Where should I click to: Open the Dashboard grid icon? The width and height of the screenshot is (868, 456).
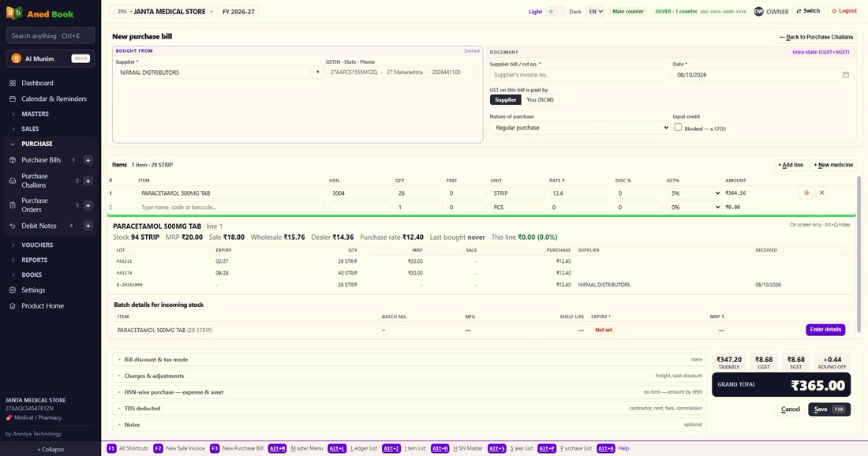[x=13, y=83]
